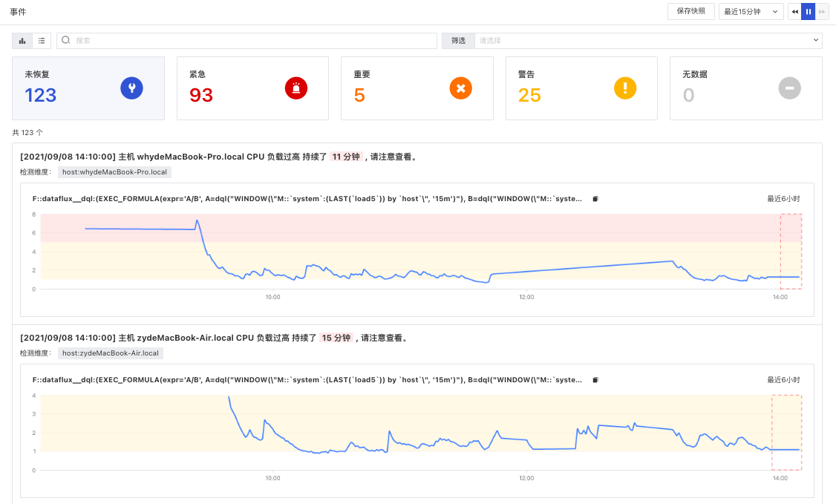The width and height of the screenshot is (836, 504).
Task: Click the forward time button
Action: 822,11
